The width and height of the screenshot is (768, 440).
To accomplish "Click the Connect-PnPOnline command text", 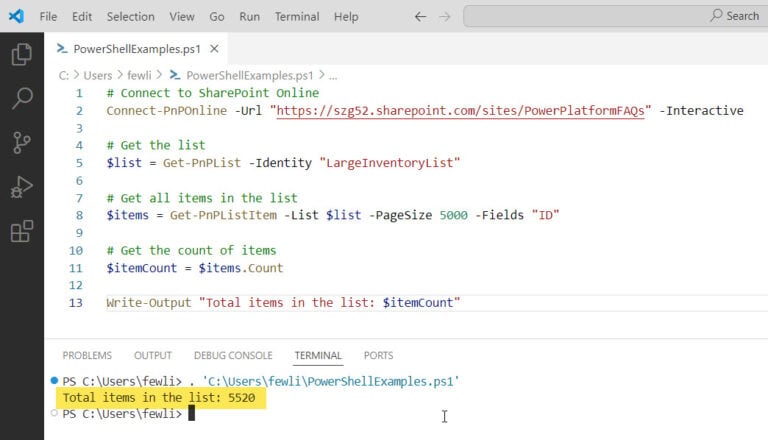I will click(x=167, y=111).
